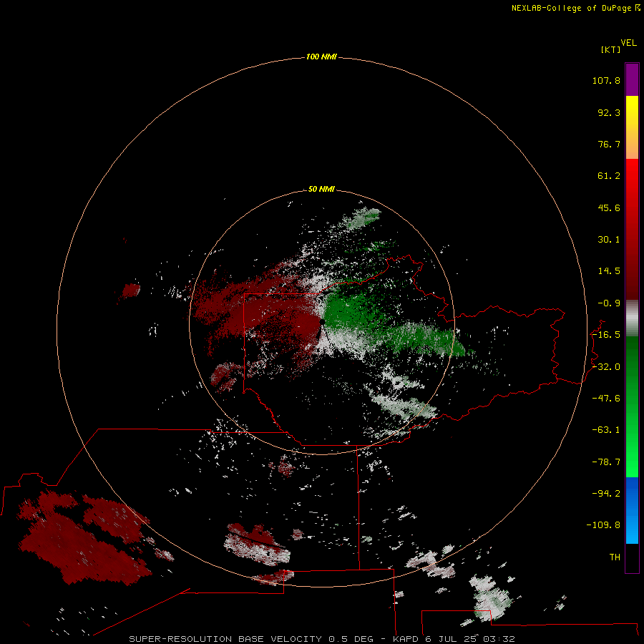
Task: Click the -94.2 velocity scale value
Action: click(x=606, y=494)
